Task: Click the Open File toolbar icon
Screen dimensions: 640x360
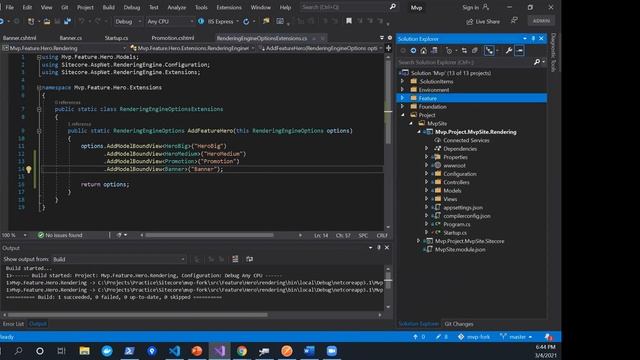Action: tap(47, 21)
